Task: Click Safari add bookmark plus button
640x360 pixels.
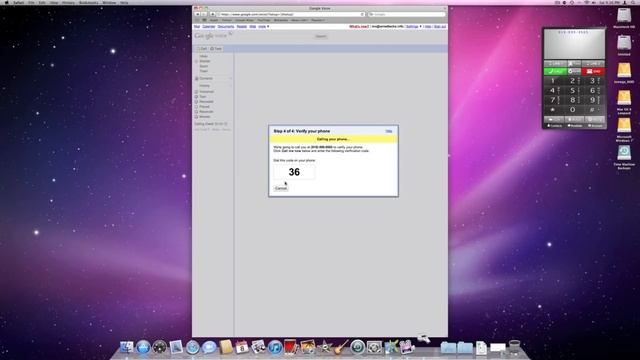Action: [213, 14]
